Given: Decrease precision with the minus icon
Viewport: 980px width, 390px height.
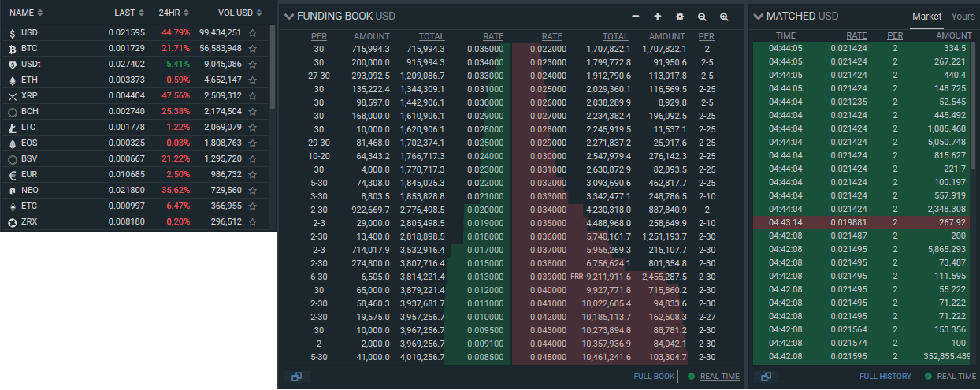Looking at the screenshot, I should tap(636, 17).
